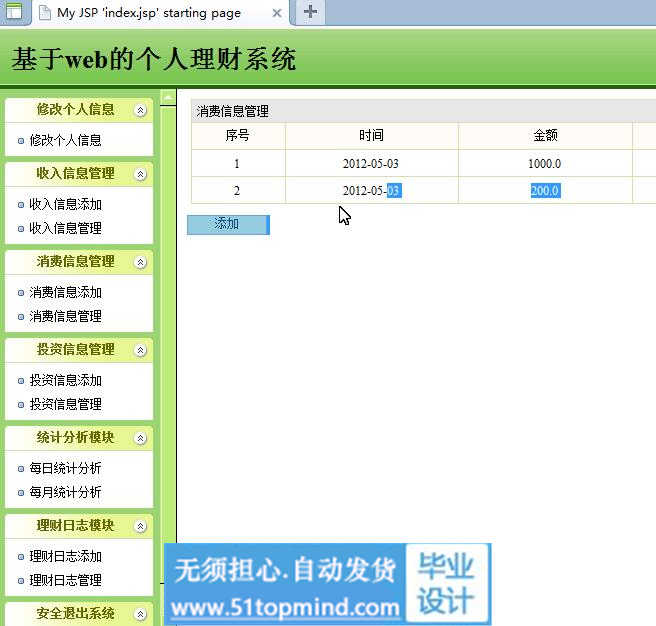Select the My JSP 'index.jsp' starting page tab
The width and height of the screenshot is (656, 626).
149,13
